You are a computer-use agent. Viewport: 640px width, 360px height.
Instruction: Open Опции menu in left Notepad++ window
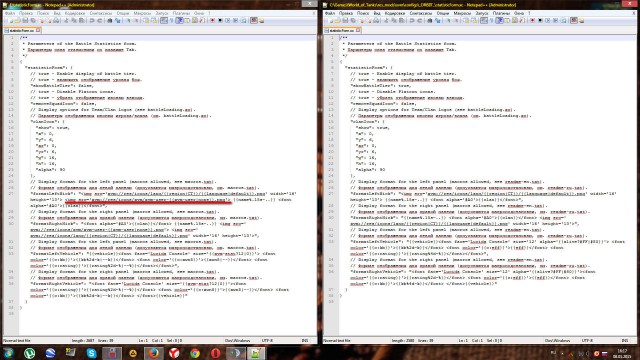pos(123,13)
